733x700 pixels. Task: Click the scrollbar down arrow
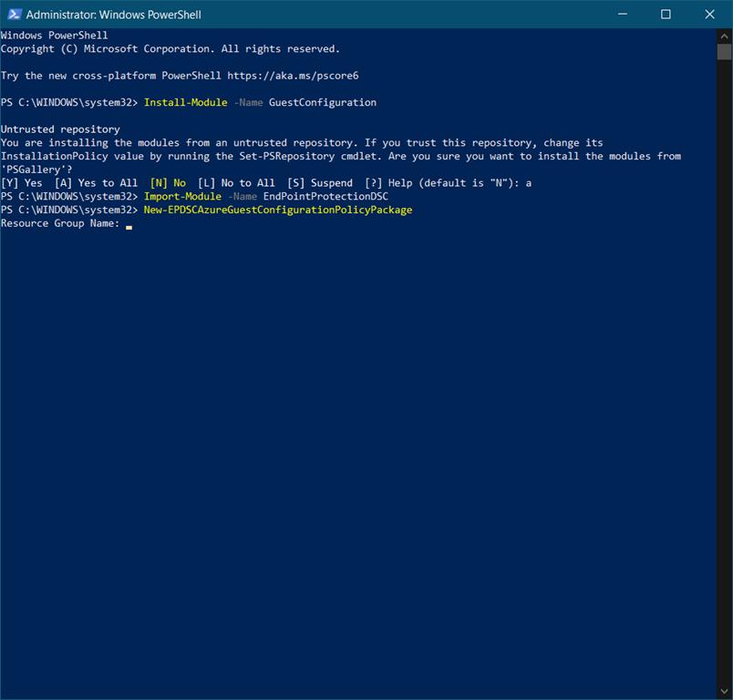click(x=724, y=692)
